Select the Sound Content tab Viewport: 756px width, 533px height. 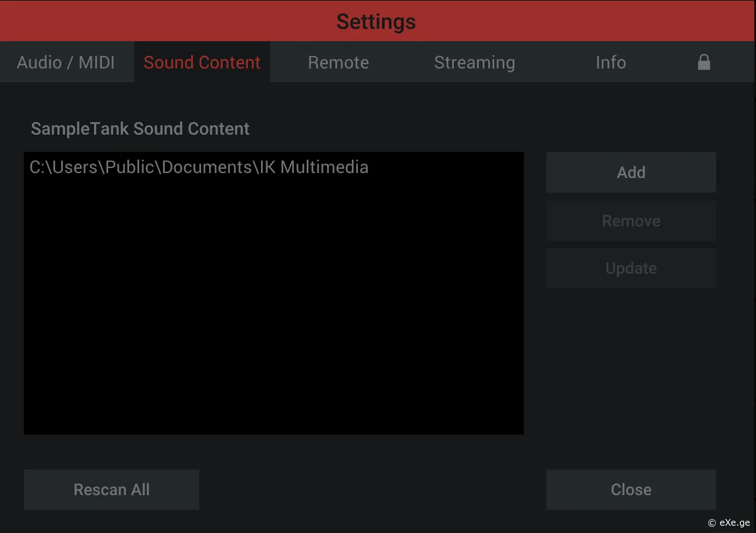[x=202, y=62]
